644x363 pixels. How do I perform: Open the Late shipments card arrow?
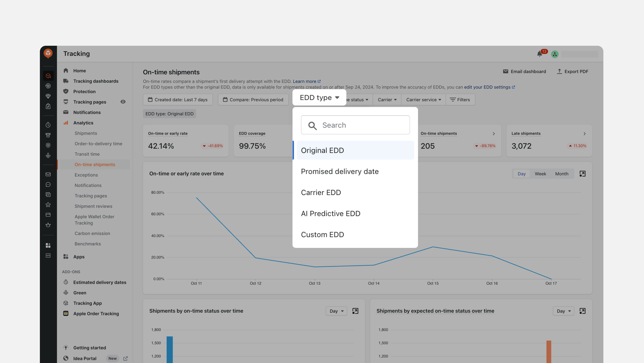pos(584,134)
